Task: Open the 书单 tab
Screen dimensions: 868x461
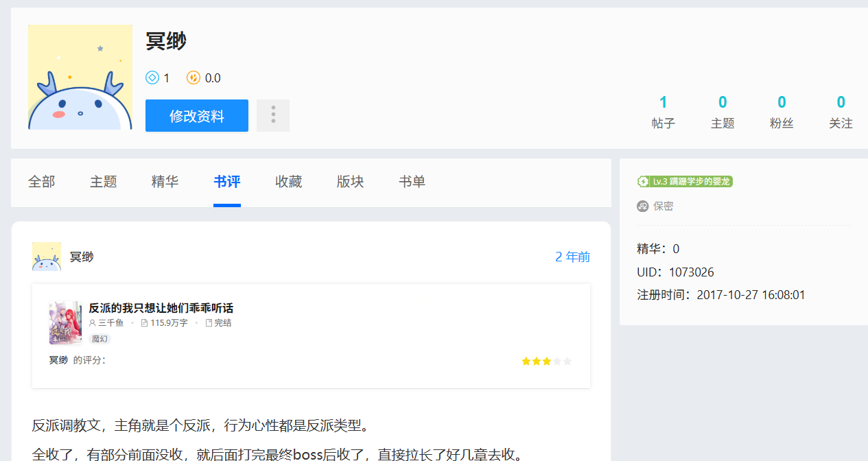Action: point(412,182)
